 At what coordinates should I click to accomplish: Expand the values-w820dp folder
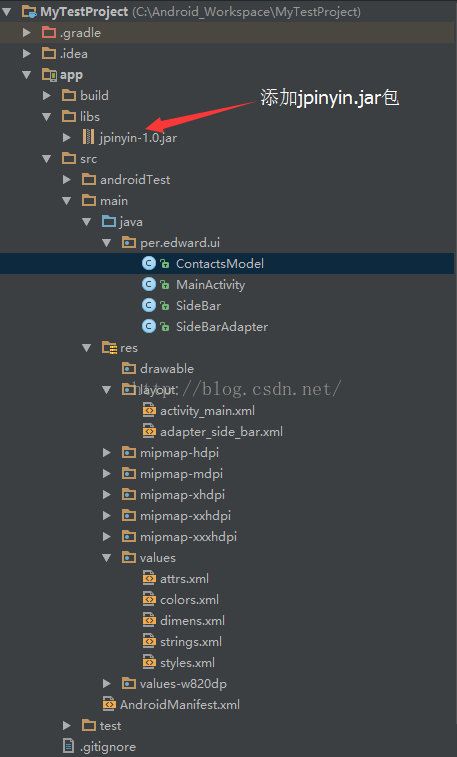[107, 684]
